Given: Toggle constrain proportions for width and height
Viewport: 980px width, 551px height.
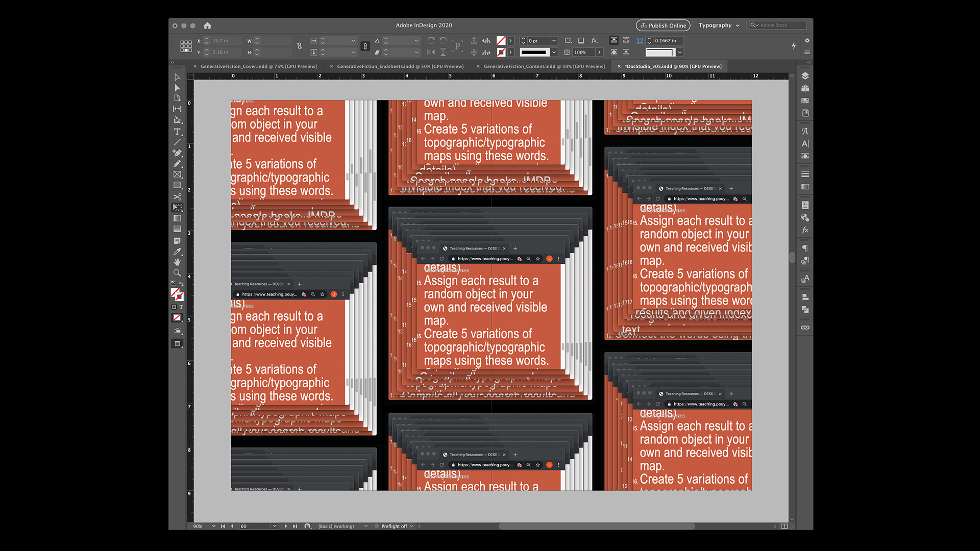Looking at the screenshot, I should [300, 46].
